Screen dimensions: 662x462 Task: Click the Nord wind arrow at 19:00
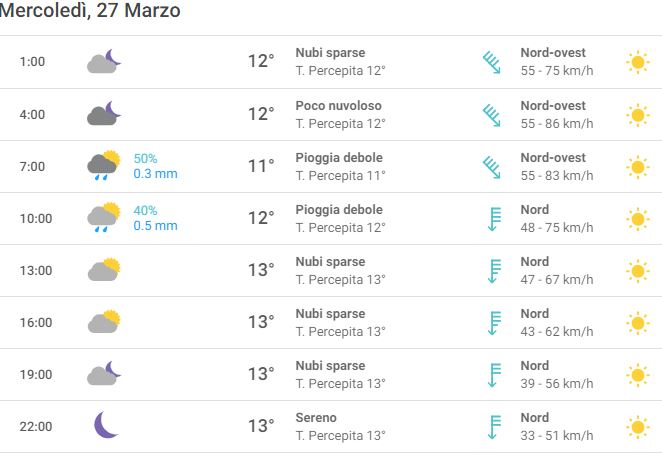(x=494, y=375)
